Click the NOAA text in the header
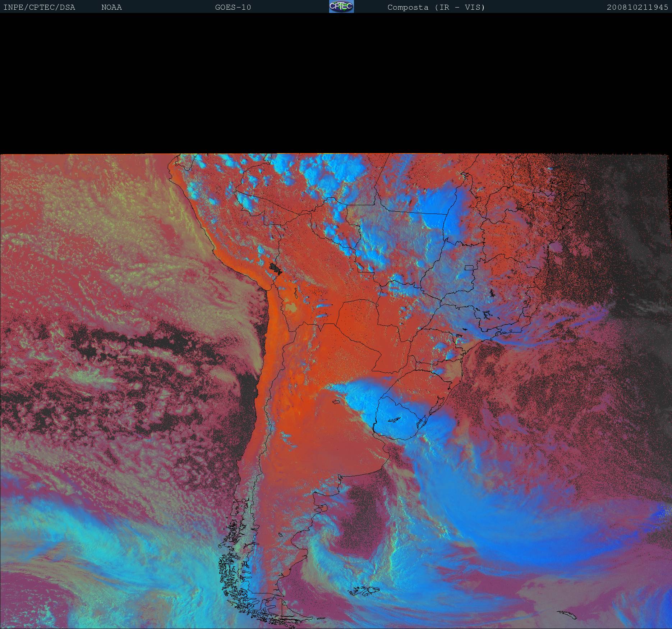 click(111, 7)
